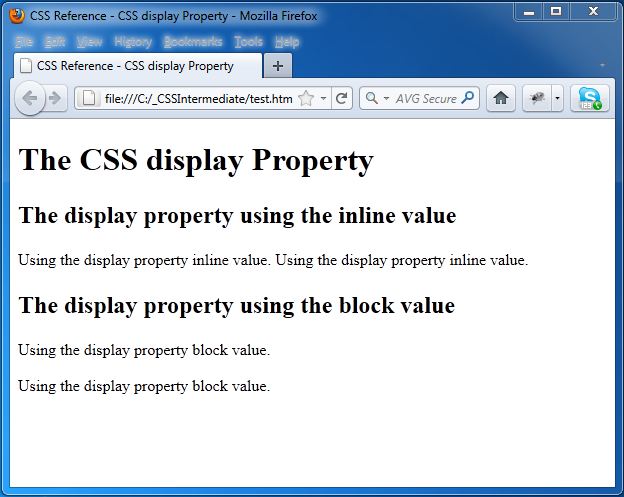Click the page identity icon in address bar
Viewport: 624px width, 497px height.
pyautogui.click(x=89, y=98)
